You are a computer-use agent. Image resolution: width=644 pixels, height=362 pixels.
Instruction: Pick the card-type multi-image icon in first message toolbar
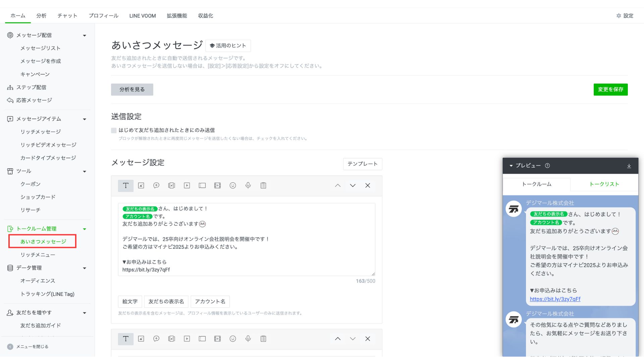click(172, 186)
